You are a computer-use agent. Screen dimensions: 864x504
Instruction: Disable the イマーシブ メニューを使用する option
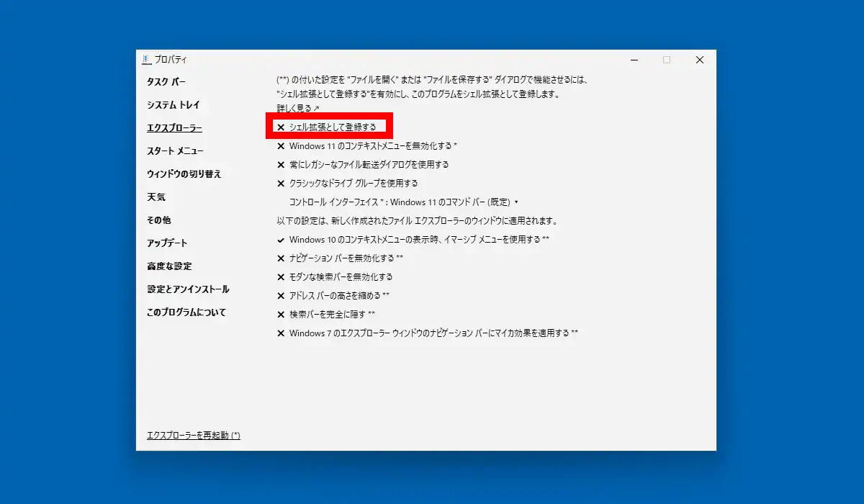[x=413, y=240]
